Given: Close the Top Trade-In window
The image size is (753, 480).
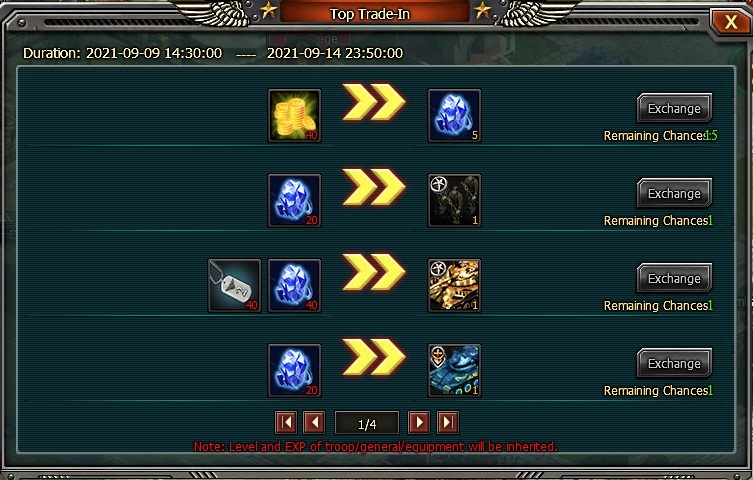Looking at the screenshot, I should [x=730, y=22].
